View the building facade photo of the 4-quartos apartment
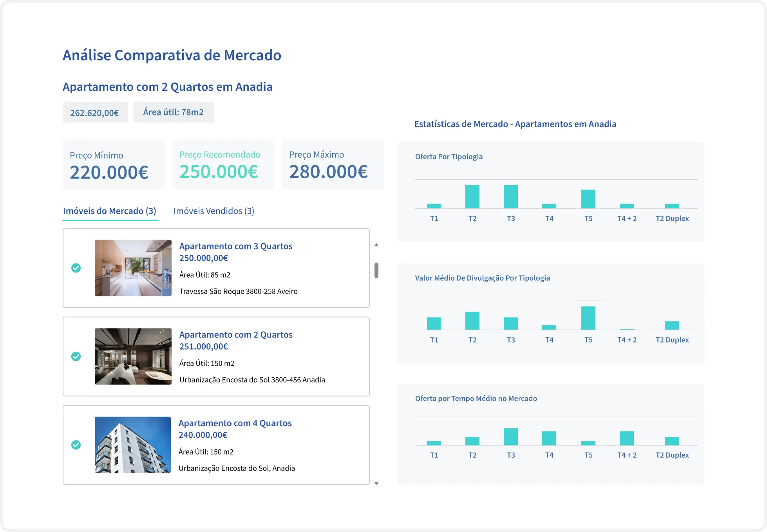Screen dimensions: 767x532 132,445
